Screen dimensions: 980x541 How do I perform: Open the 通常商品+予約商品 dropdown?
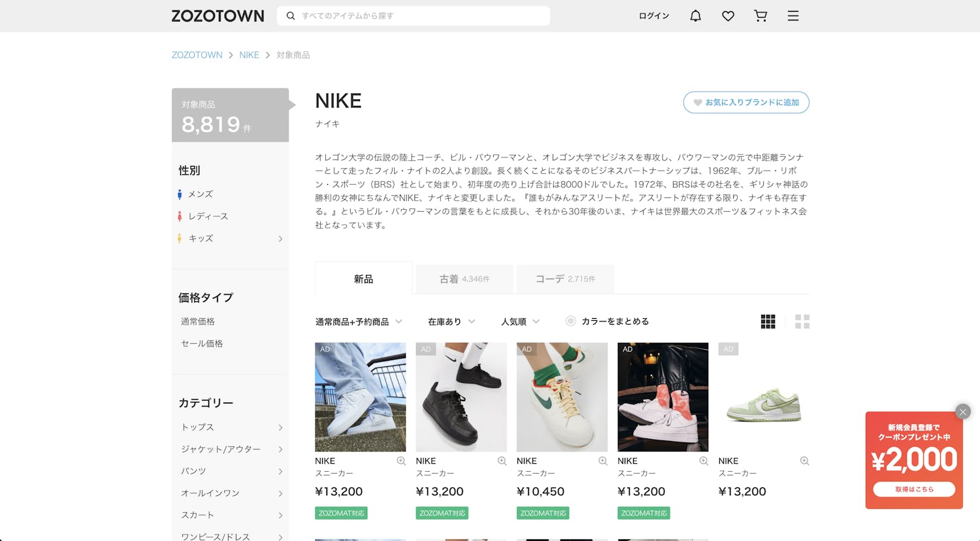(359, 321)
